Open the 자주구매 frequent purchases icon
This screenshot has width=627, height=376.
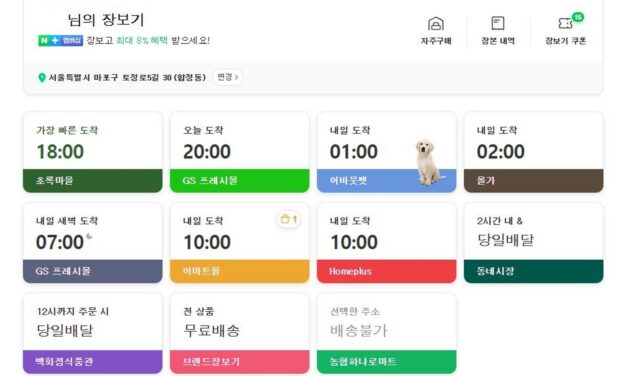pos(436,30)
